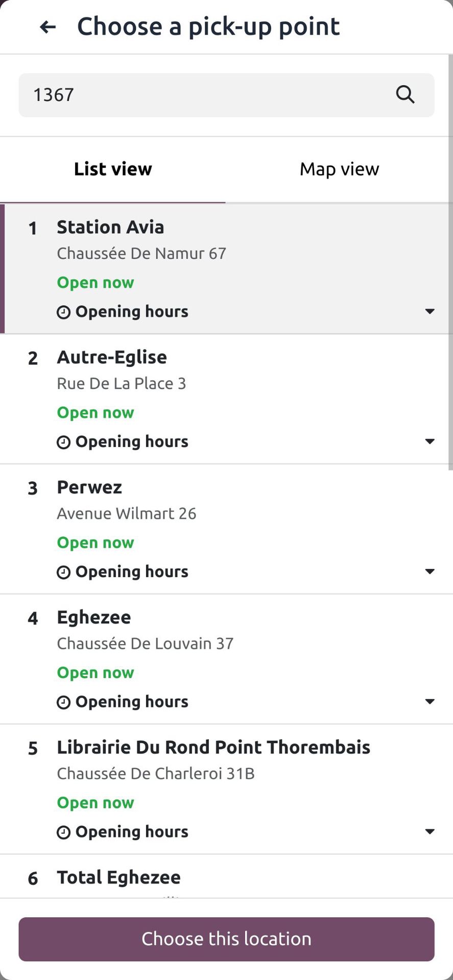Click the clock icon under Perwez
The width and height of the screenshot is (453, 980).
63,573
